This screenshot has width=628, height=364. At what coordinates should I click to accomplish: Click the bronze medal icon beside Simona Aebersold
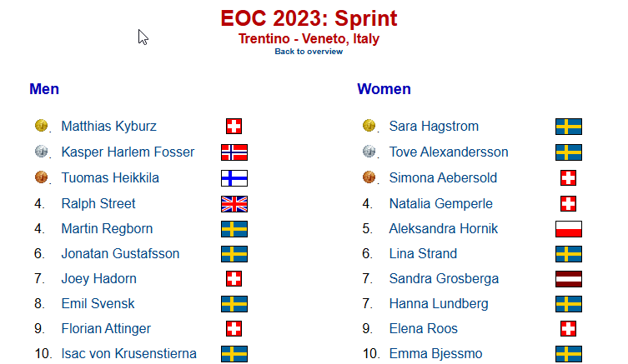coord(369,177)
